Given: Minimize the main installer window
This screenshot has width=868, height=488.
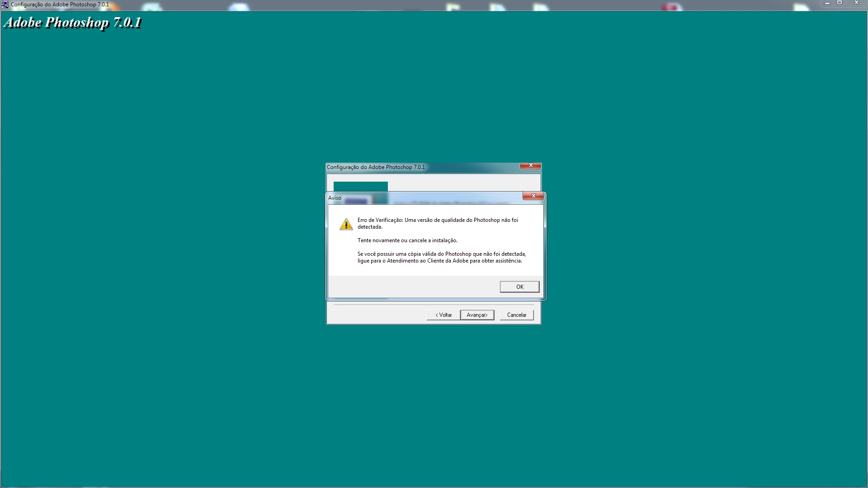Looking at the screenshot, I should [x=827, y=3].
